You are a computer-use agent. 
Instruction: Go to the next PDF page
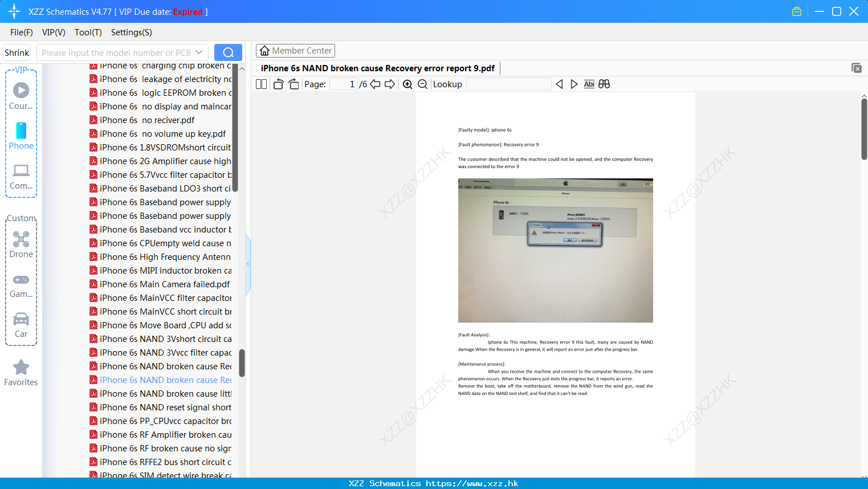click(x=390, y=84)
